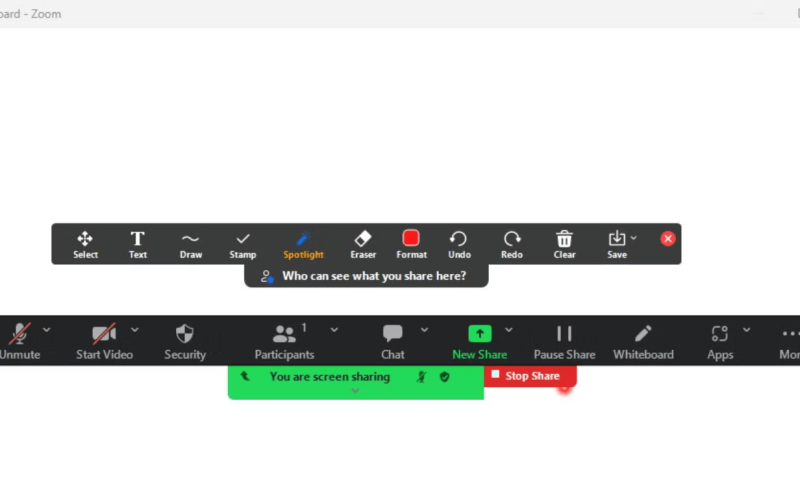The height and width of the screenshot is (500, 800).
Task: Open the chevron next to New Share
Action: click(x=509, y=330)
